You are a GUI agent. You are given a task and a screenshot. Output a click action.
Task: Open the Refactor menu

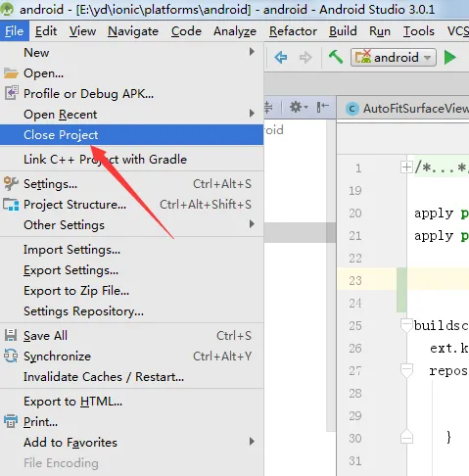pos(293,31)
